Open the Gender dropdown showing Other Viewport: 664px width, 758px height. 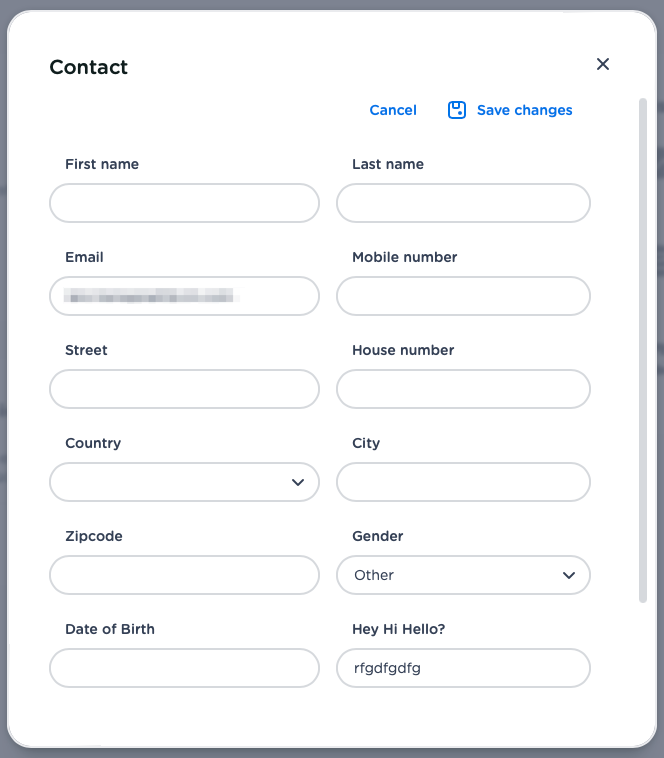tap(463, 575)
